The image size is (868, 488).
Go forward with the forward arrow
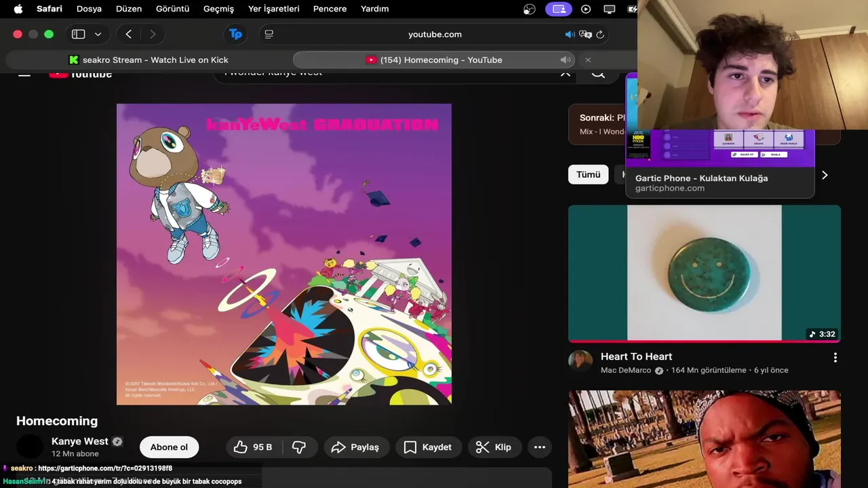point(153,34)
